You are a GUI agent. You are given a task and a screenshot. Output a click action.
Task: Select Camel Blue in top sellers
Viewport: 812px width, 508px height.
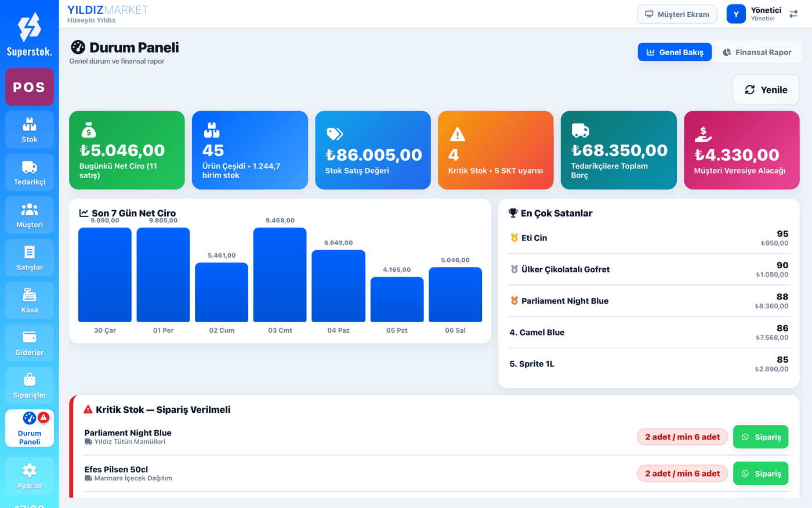click(648, 333)
